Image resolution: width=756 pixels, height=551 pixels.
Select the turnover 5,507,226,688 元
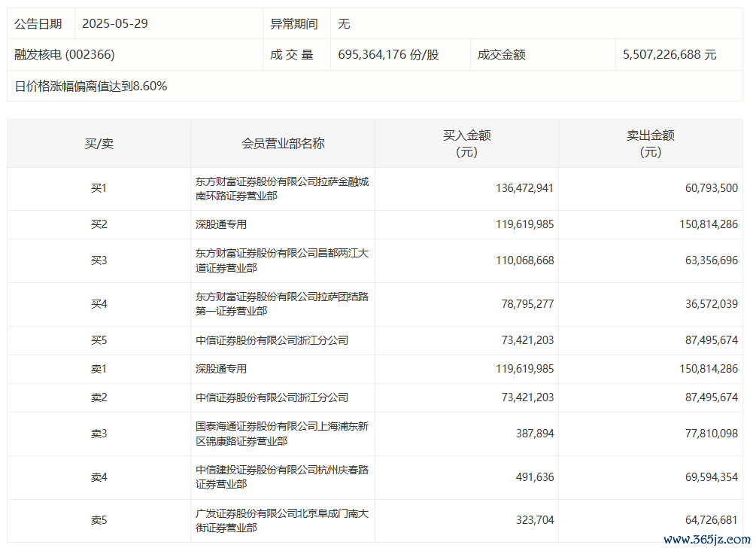click(669, 54)
